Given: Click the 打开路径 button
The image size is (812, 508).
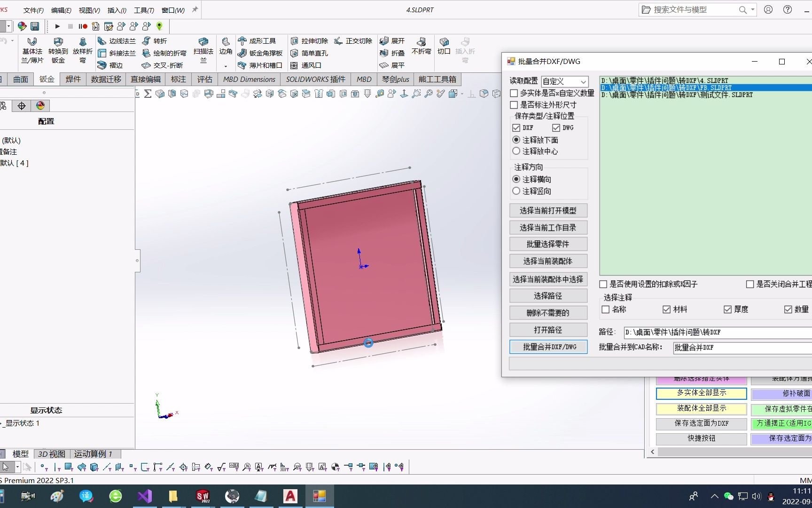Looking at the screenshot, I should (548, 330).
